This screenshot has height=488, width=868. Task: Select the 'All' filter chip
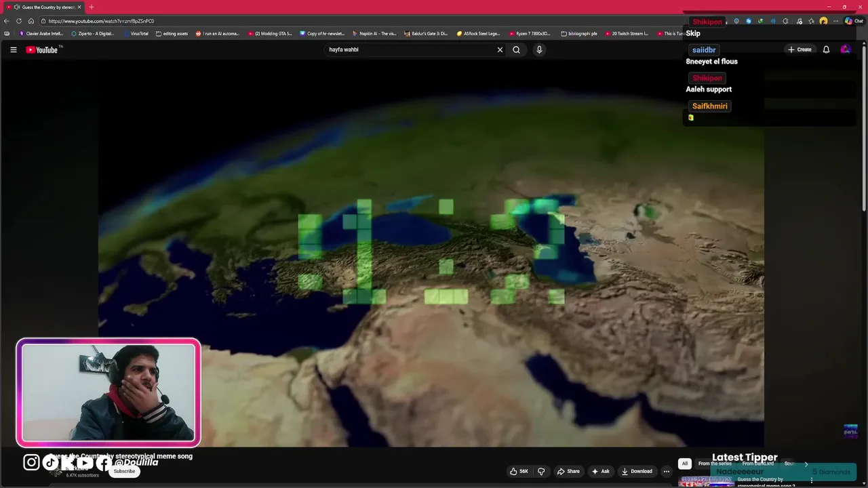[x=685, y=464]
